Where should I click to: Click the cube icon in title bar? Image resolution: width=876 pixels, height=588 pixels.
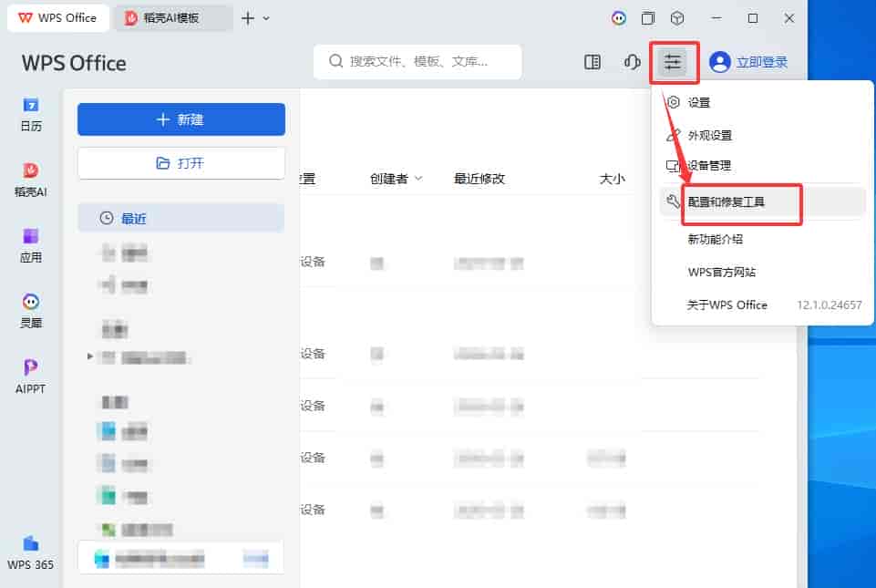pyautogui.click(x=677, y=18)
